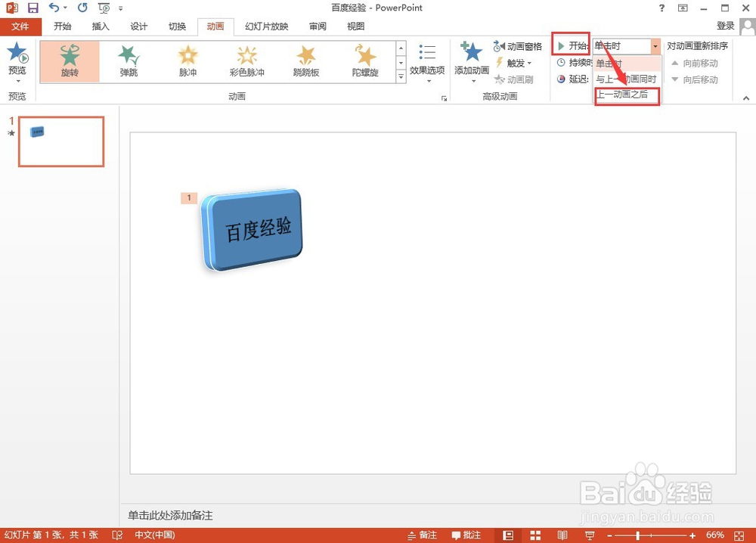The height and width of the screenshot is (543, 756).
Task: Switch to normal view icon in status bar
Action: tap(508, 535)
